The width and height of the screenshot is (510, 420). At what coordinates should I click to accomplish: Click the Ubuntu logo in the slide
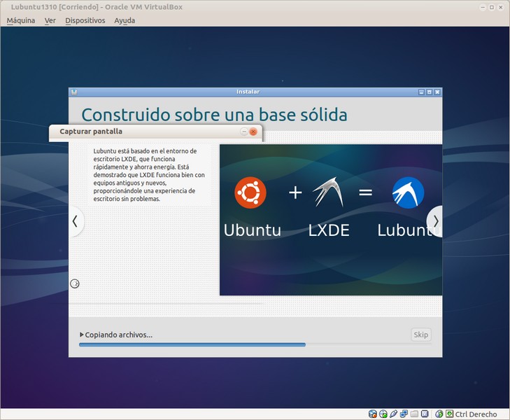pyautogui.click(x=250, y=192)
